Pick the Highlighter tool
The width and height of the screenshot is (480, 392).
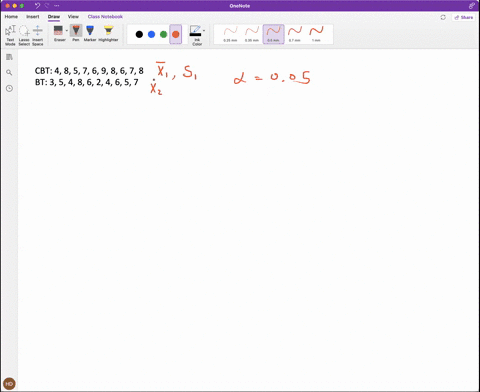tap(108, 33)
